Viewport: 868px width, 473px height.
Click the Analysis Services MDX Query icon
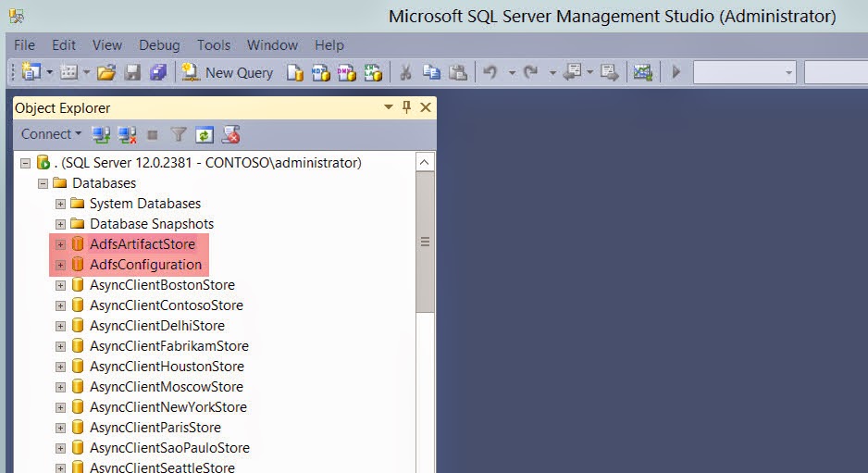point(320,72)
